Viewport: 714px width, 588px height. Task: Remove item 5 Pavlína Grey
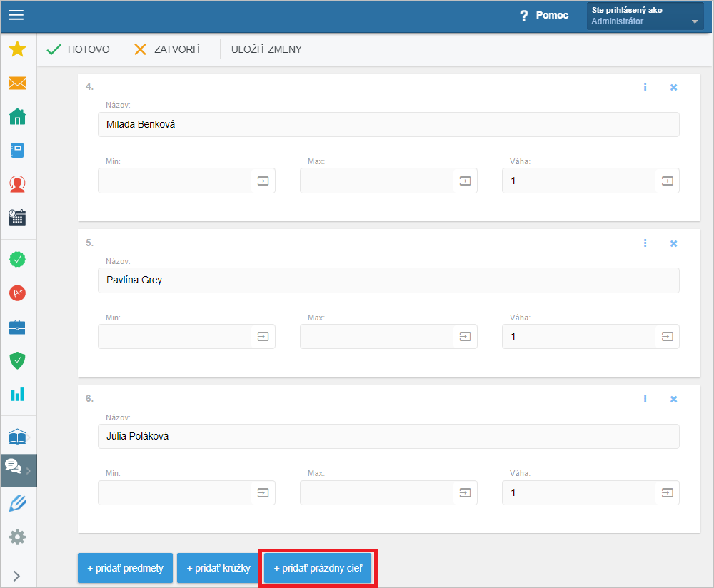click(673, 243)
